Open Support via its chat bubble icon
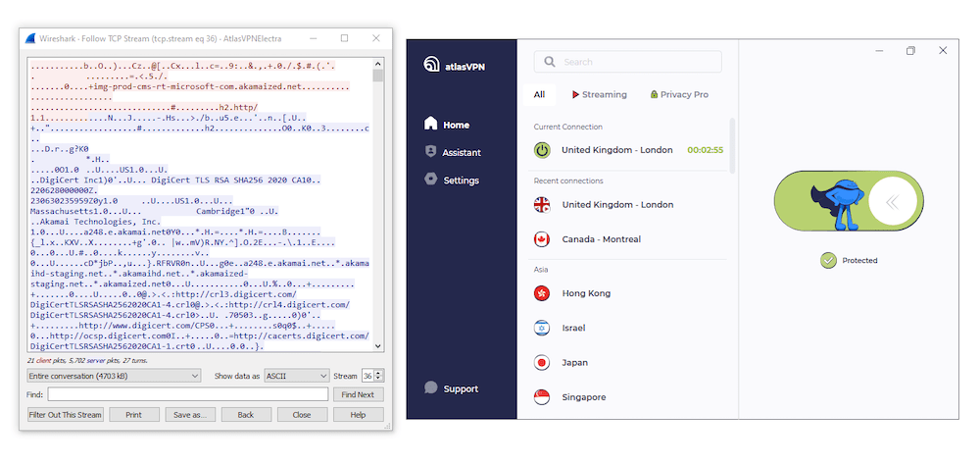 (430, 387)
